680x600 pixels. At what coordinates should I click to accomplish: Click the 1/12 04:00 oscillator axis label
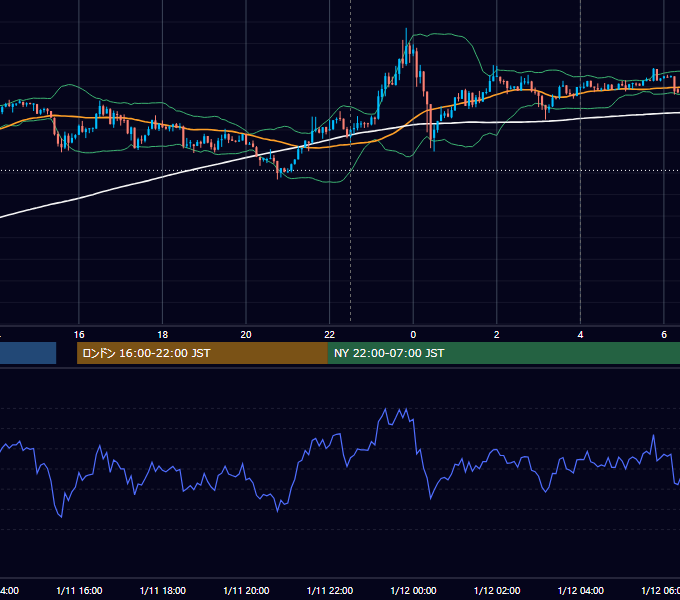coord(581,590)
